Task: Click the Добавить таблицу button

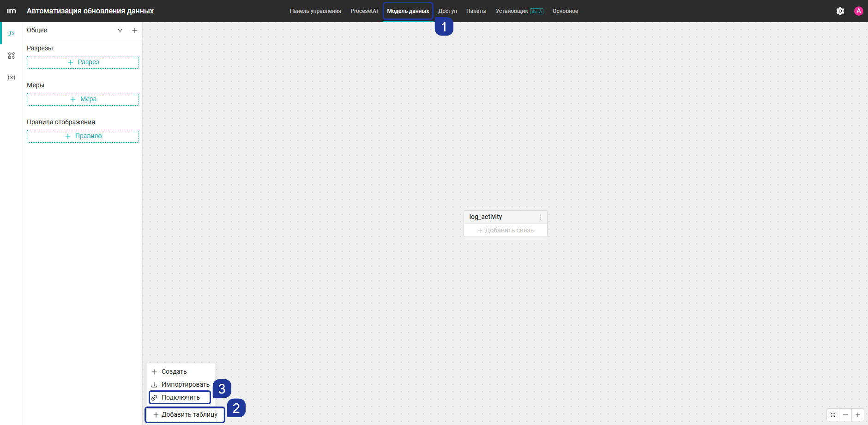Action: click(185, 415)
